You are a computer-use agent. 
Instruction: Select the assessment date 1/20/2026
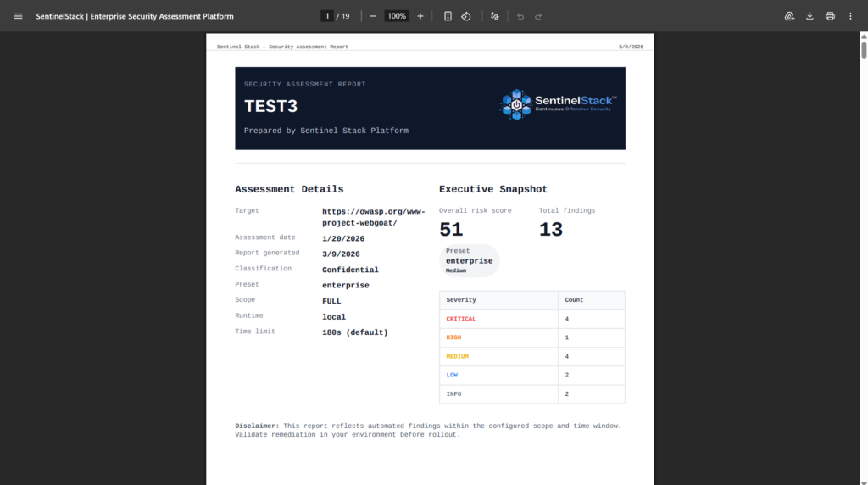(x=343, y=238)
